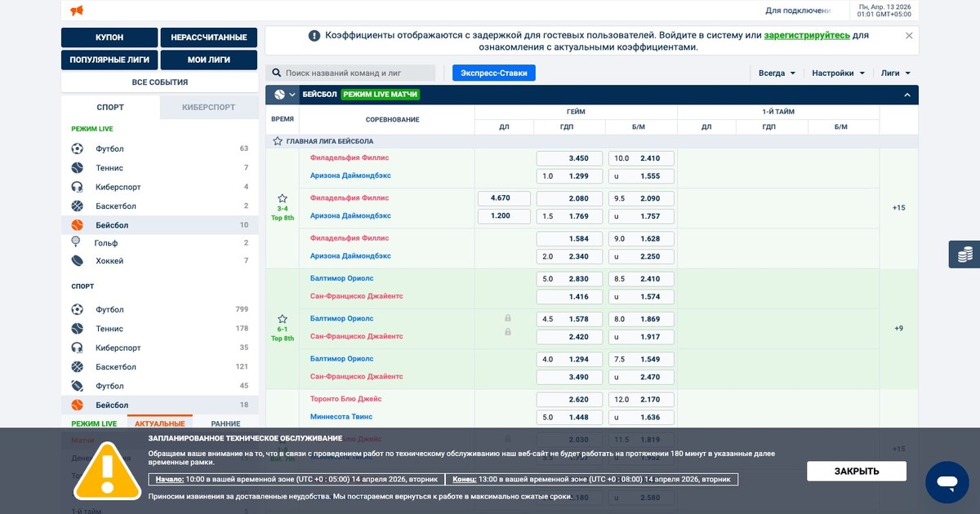Viewport: 980px width, 514px height.
Task: Click the live Tennis ball icon
Action: coord(78,168)
